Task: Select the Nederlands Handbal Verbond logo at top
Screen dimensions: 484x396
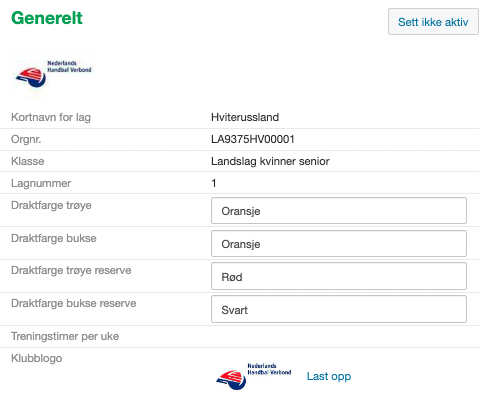Action: [x=53, y=73]
